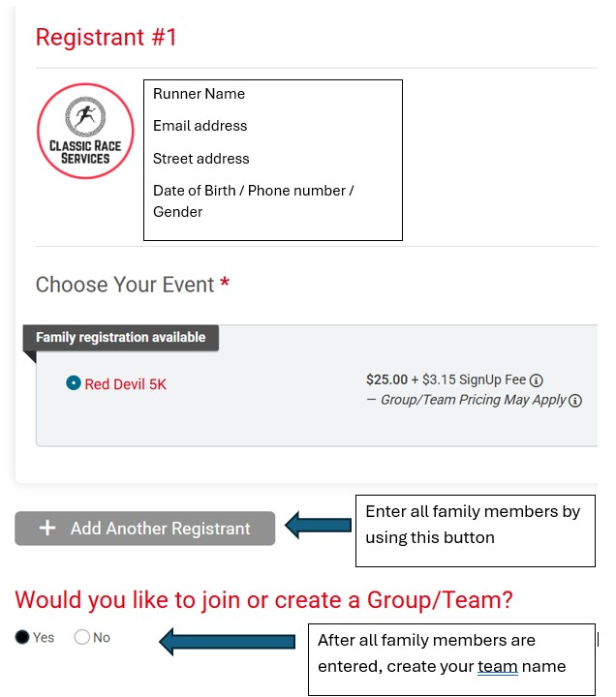Click the Registrant #1 heading
616x697 pixels.
(x=107, y=38)
